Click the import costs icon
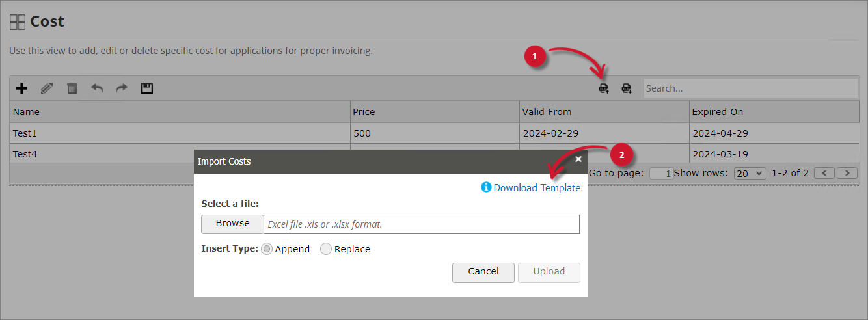Viewport: 868px width, 320px height. pos(604,88)
